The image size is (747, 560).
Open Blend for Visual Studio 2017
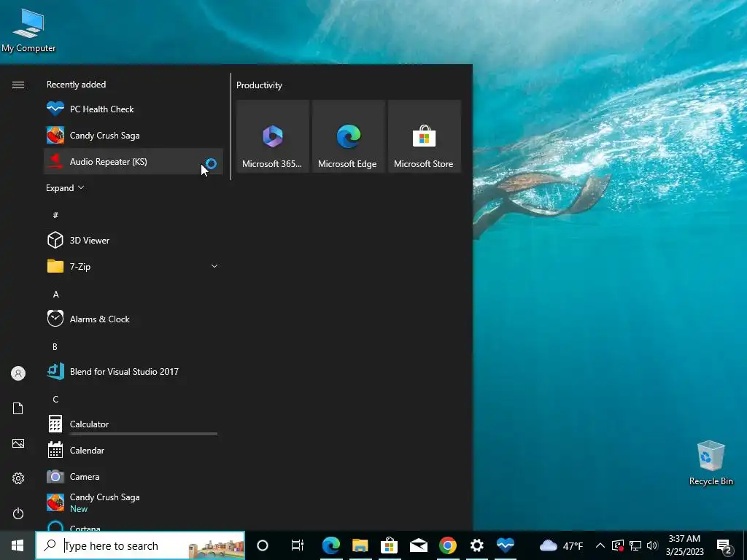click(133, 371)
